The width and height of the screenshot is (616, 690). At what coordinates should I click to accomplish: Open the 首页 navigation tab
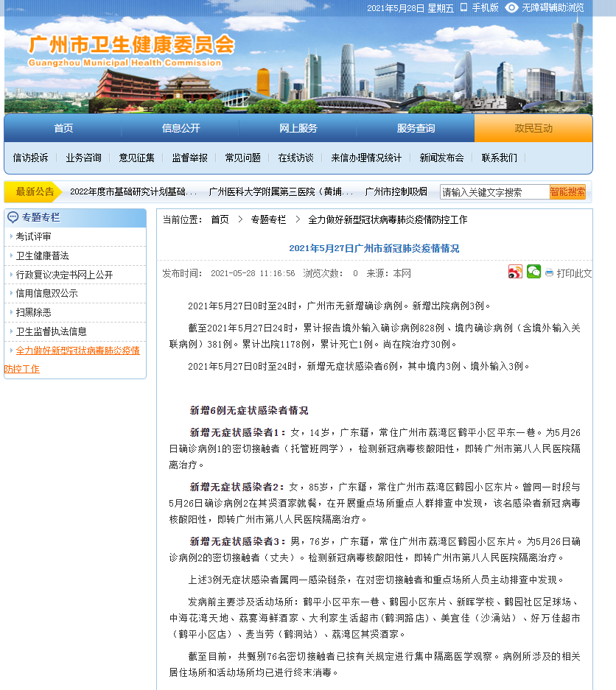point(63,128)
